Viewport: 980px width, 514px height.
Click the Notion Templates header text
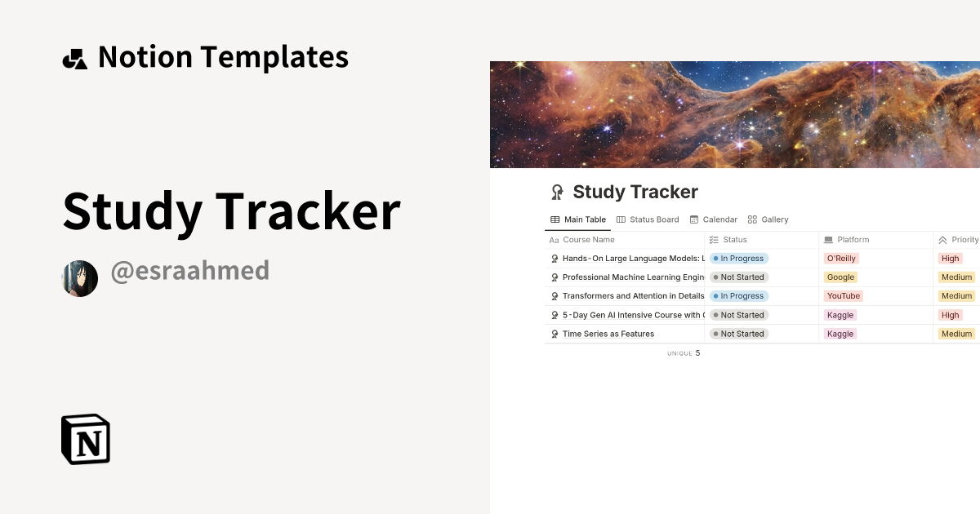[x=224, y=56]
